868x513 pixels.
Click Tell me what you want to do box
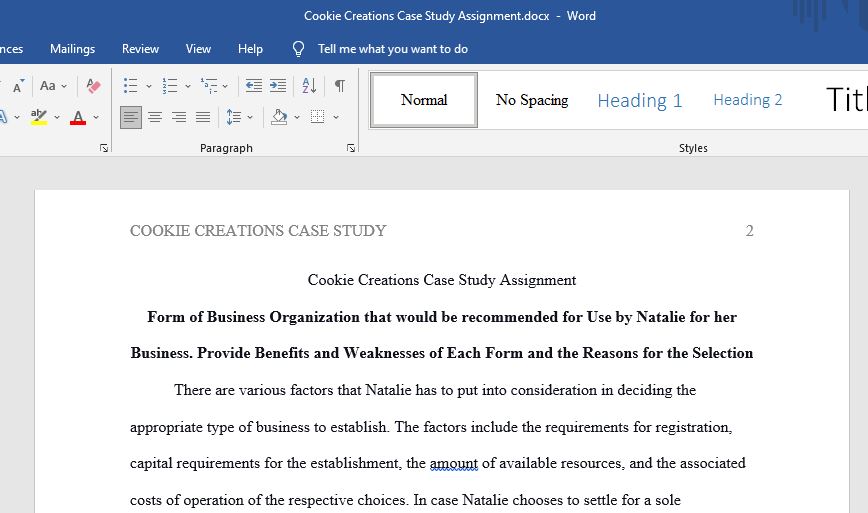[393, 49]
